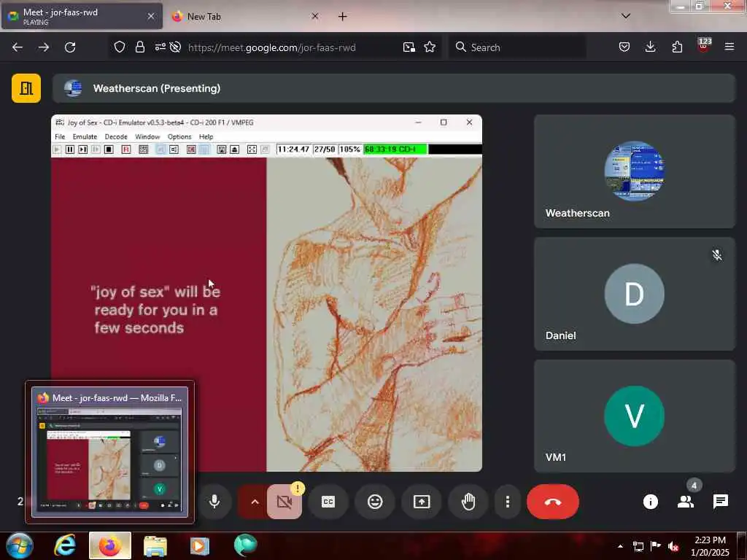Go forward using the browser forward arrow
747x560 pixels.
(44, 47)
